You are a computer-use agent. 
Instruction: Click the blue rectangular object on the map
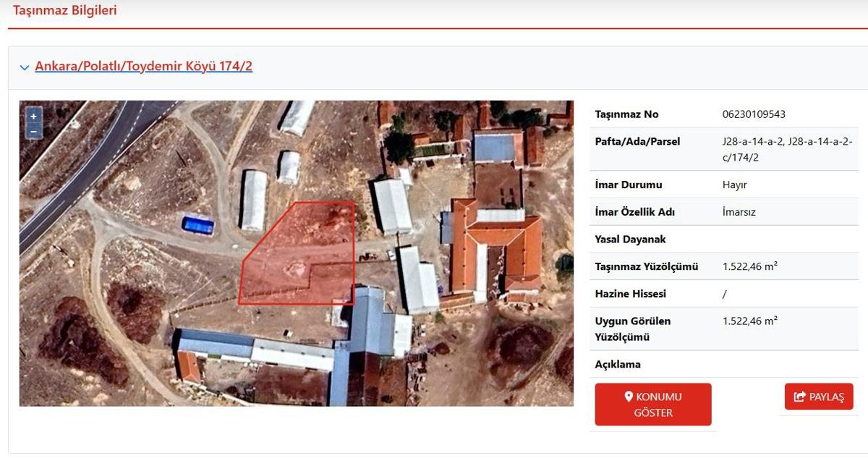pyautogui.click(x=197, y=225)
